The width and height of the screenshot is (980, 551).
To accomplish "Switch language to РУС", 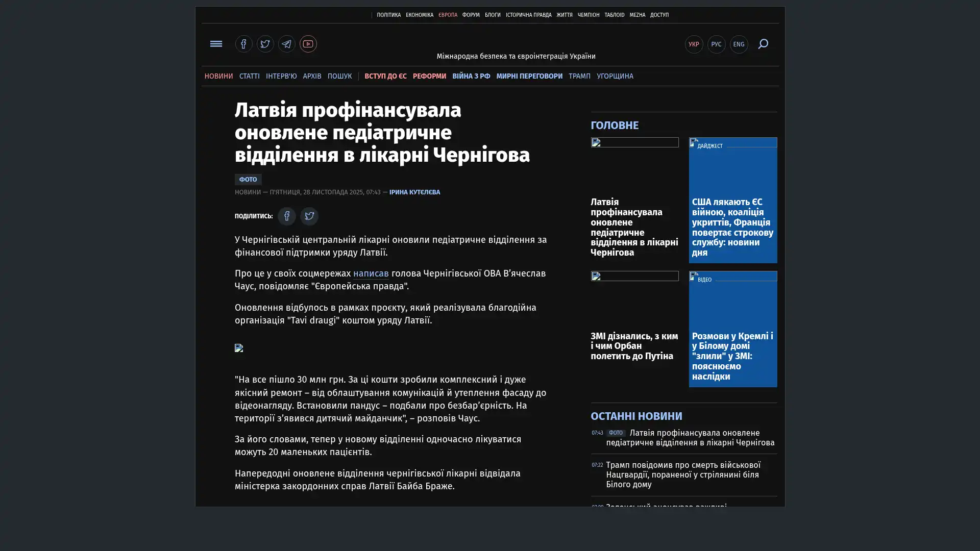I will pos(716,44).
